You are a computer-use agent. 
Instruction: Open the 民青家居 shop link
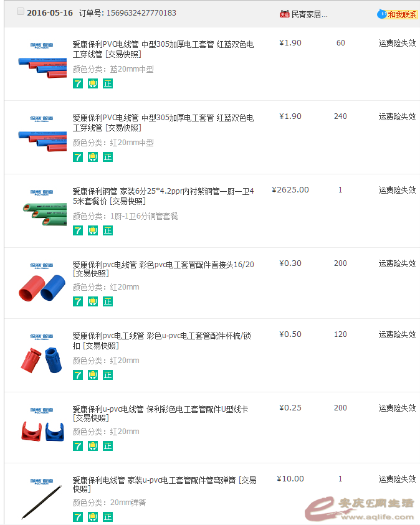[309, 14]
